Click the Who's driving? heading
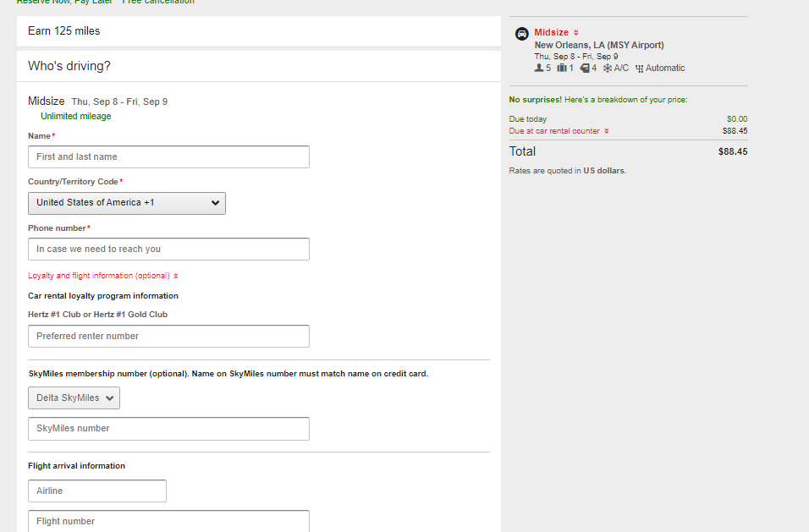The height and width of the screenshot is (532, 809). coord(69,66)
